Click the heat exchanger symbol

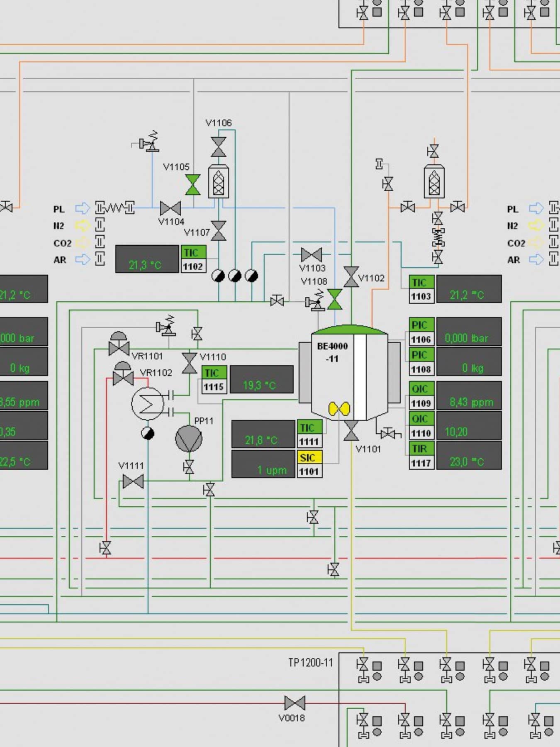point(148,403)
